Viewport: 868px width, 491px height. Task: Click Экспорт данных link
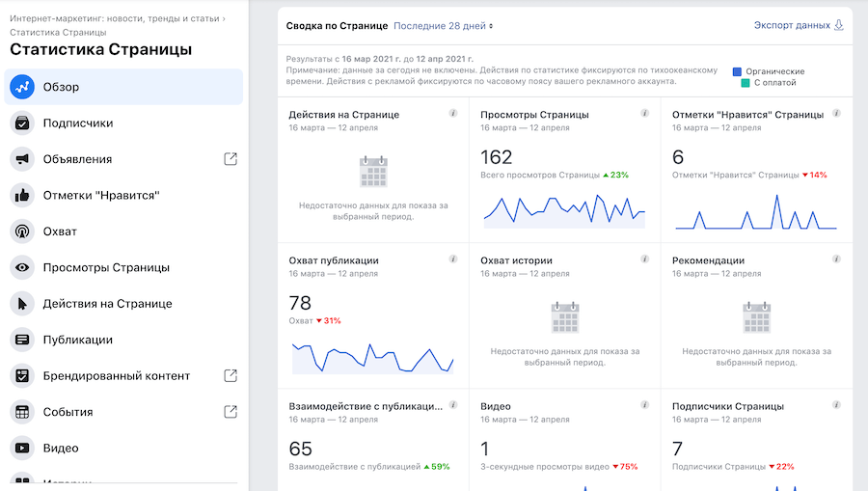pos(798,26)
